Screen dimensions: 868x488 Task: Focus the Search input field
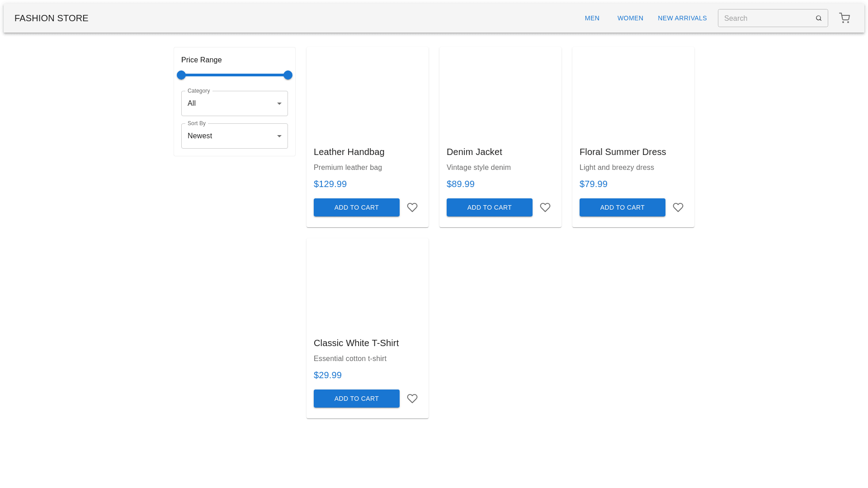[765, 18]
